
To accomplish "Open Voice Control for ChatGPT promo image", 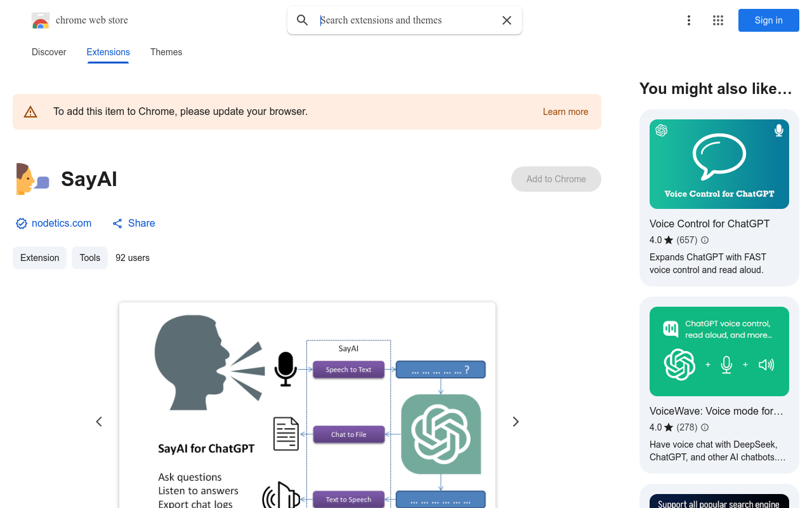I will click(x=719, y=164).
